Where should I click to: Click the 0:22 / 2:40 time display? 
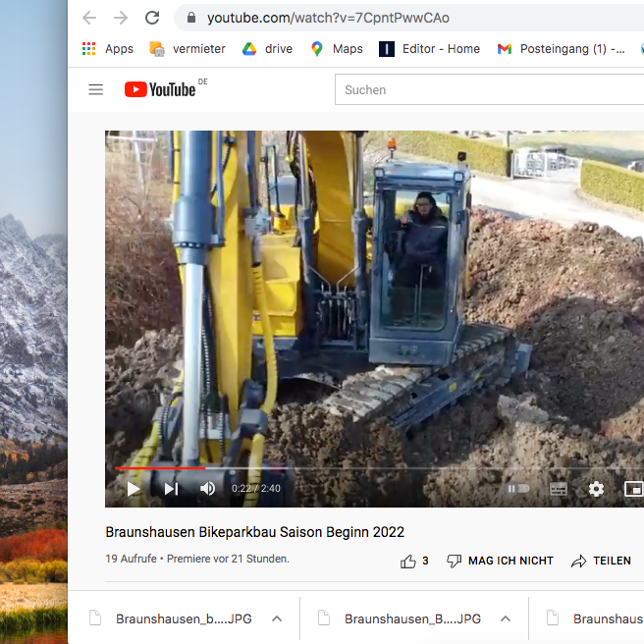[256, 488]
